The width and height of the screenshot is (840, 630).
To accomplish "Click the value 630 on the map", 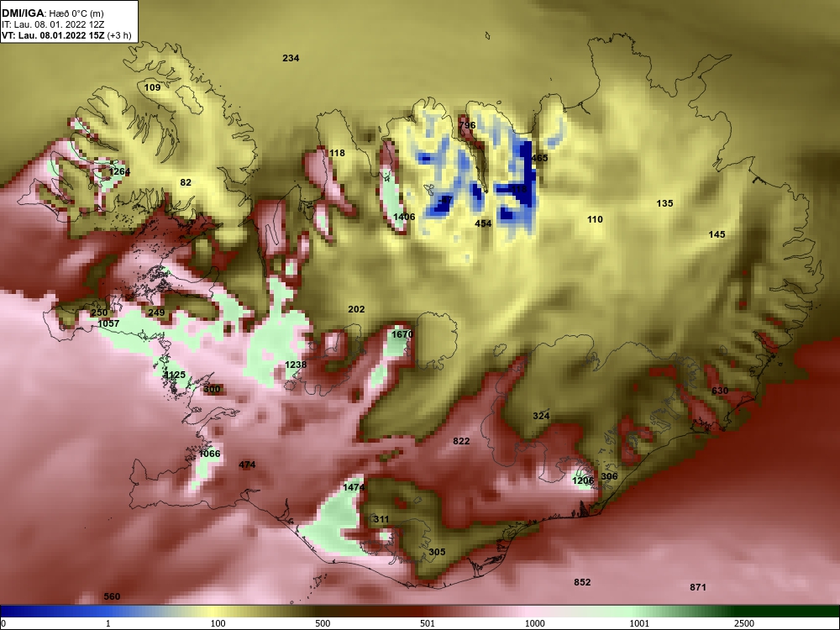I will click(720, 391).
